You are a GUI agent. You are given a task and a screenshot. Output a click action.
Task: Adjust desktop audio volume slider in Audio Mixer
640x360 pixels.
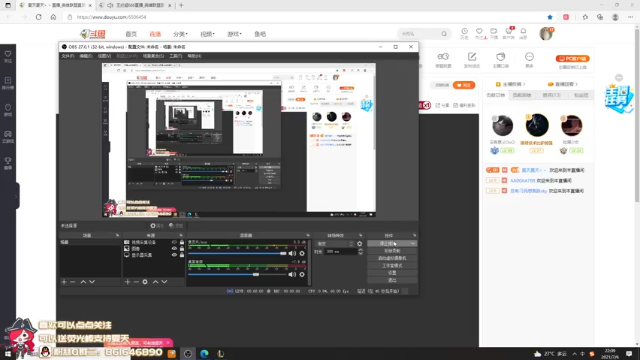[x=237, y=275]
